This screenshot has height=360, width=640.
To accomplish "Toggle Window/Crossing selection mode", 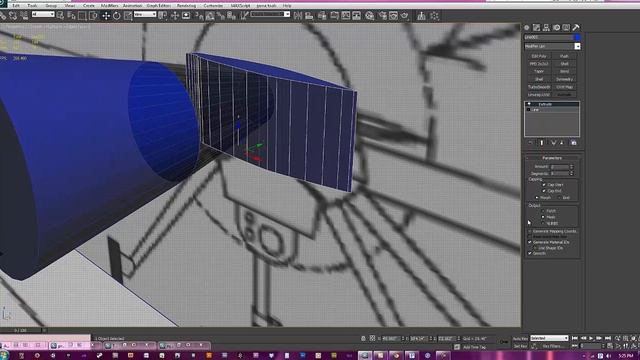I will [93, 16].
